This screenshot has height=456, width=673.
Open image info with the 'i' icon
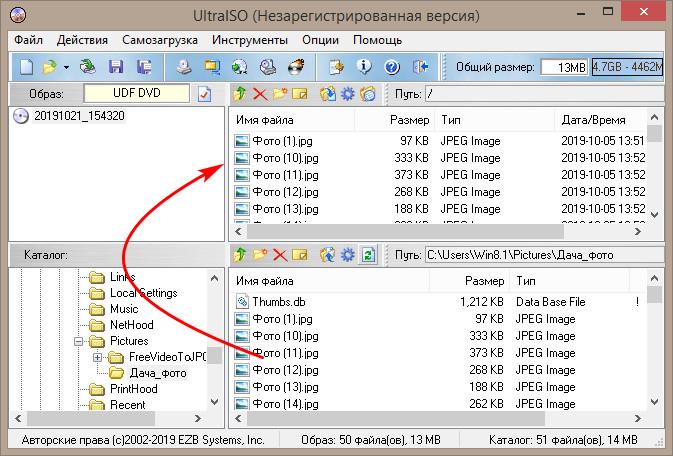364,67
